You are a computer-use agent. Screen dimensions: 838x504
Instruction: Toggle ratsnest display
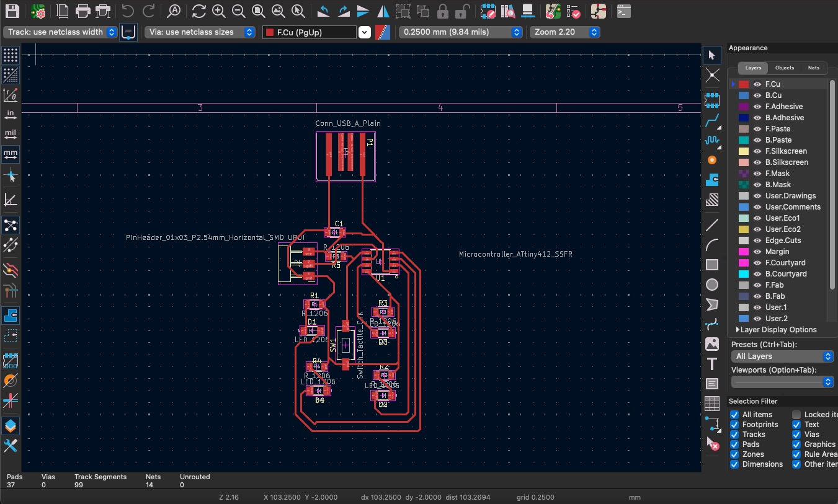[11, 224]
